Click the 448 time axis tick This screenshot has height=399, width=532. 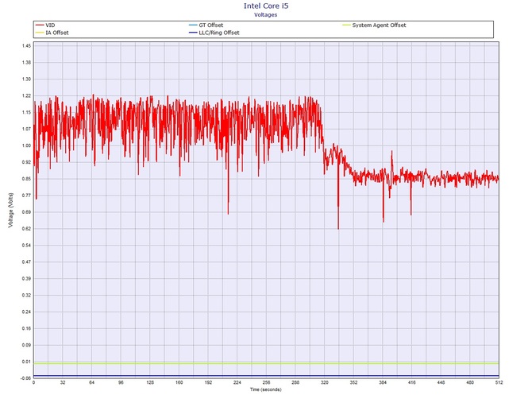(x=441, y=382)
